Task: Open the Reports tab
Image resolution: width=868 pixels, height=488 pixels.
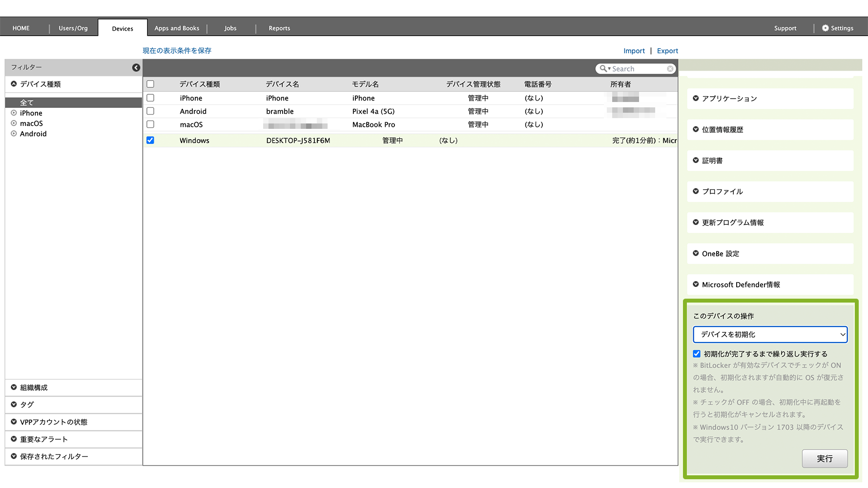Action: [x=279, y=28]
